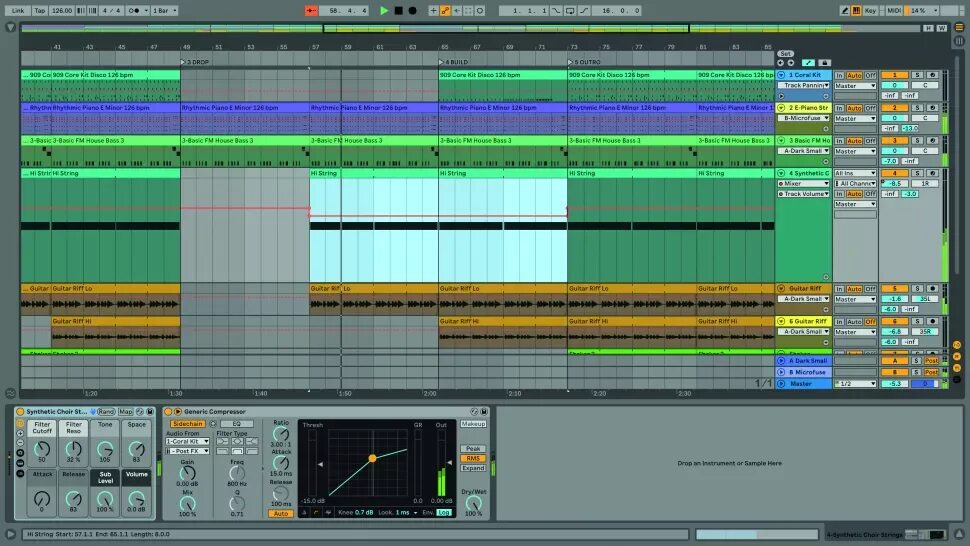
Task: Click the MIDI Arrangement Overdub plus button
Action: click(433, 11)
